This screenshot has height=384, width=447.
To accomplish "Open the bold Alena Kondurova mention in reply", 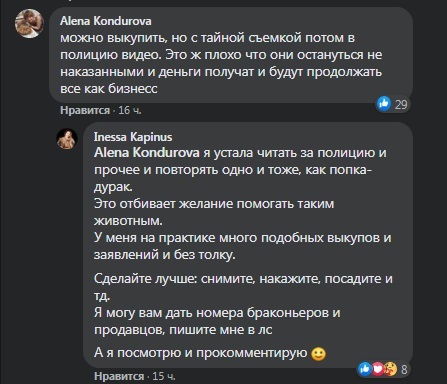I will coord(147,153).
